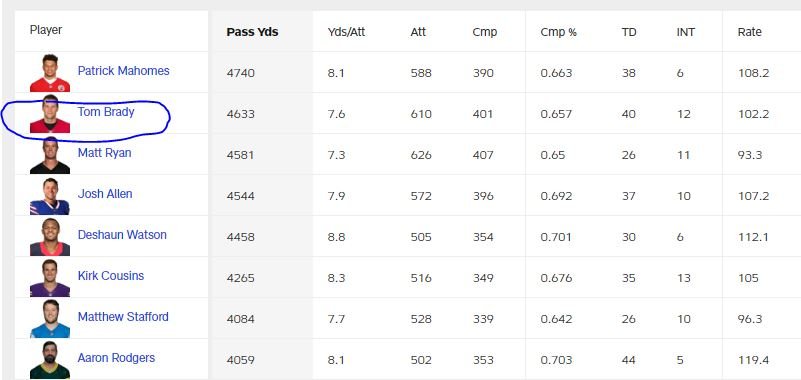Screen dimensions: 801x380
Task: Open the Matt Ryan player link
Action: [104, 153]
